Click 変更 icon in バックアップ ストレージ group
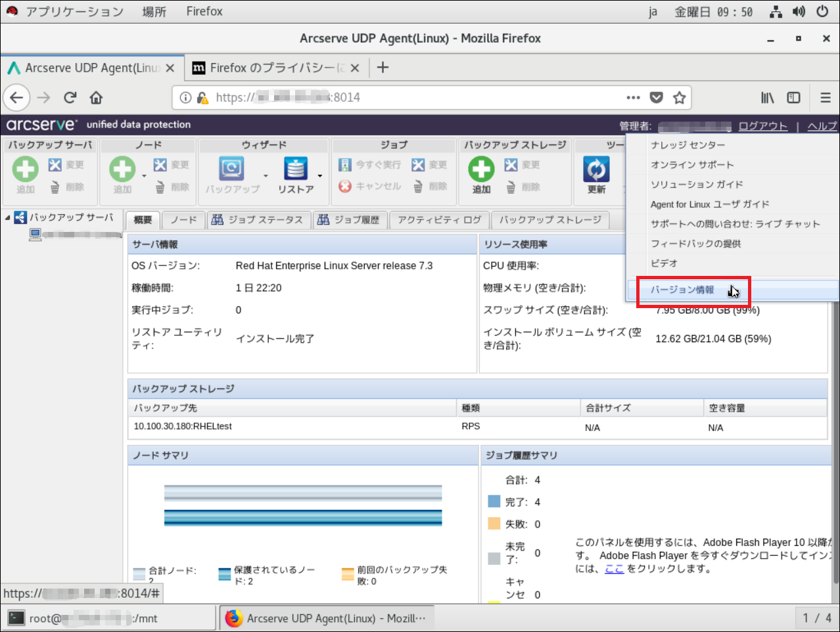 click(x=511, y=165)
